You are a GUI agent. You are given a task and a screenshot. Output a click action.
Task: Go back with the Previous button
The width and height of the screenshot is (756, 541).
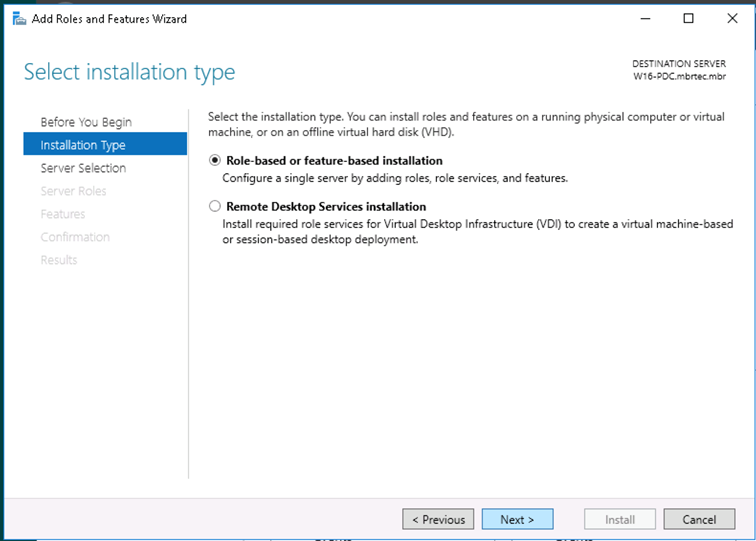pyautogui.click(x=438, y=519)
